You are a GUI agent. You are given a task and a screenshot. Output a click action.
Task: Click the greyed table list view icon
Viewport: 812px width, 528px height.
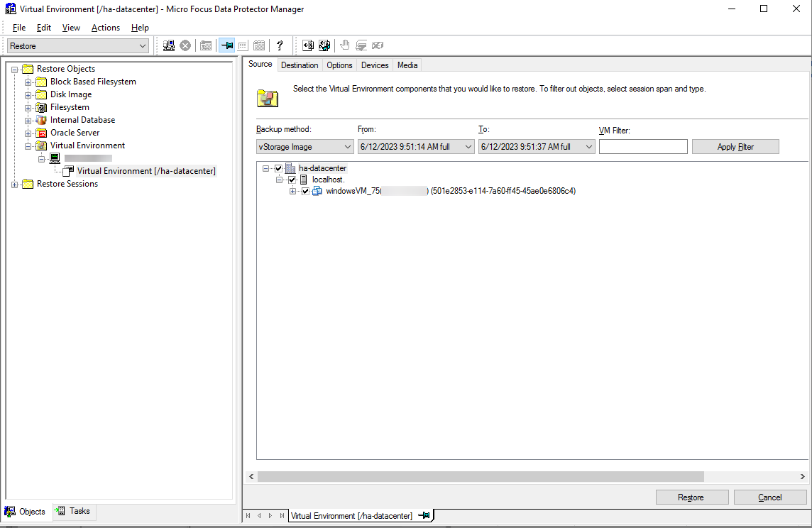click(x=242, y=45)
